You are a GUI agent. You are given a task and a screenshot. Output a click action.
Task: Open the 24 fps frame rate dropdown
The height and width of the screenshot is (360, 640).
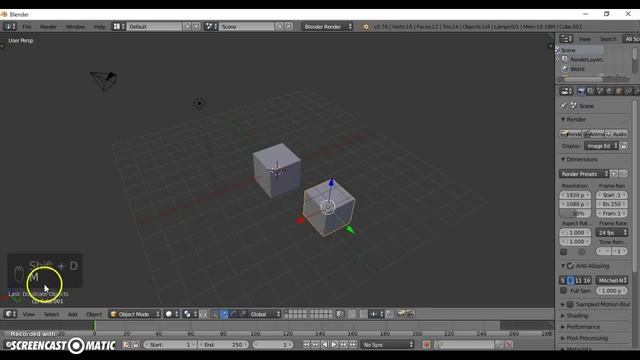(612, 233)
